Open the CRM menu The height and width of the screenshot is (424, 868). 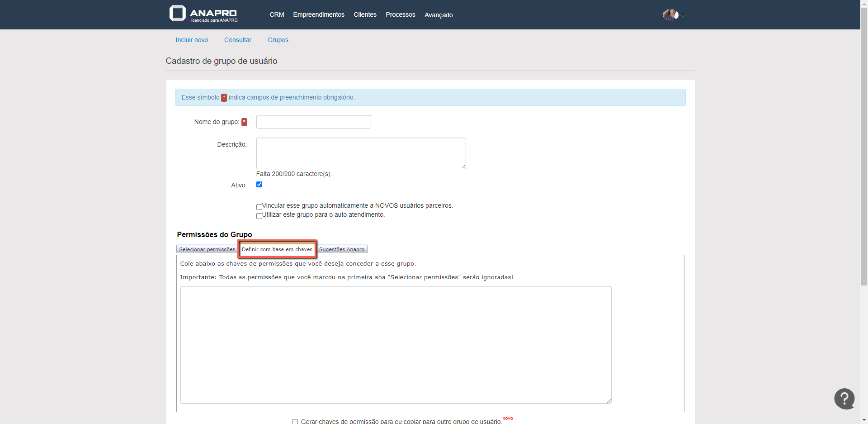click(x=277, y=15)
